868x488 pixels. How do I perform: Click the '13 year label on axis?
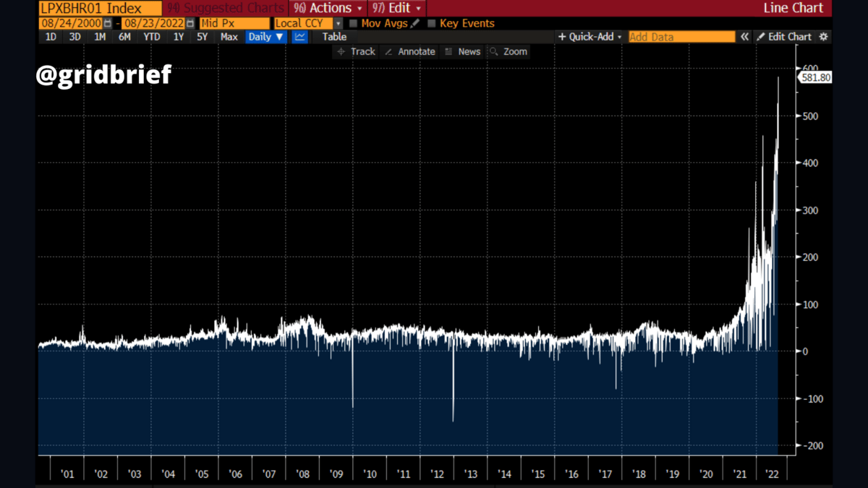[x=471, y=474]
